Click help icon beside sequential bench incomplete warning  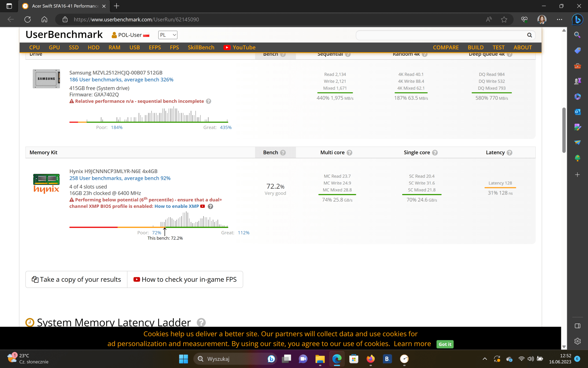[x=208, y=101]
